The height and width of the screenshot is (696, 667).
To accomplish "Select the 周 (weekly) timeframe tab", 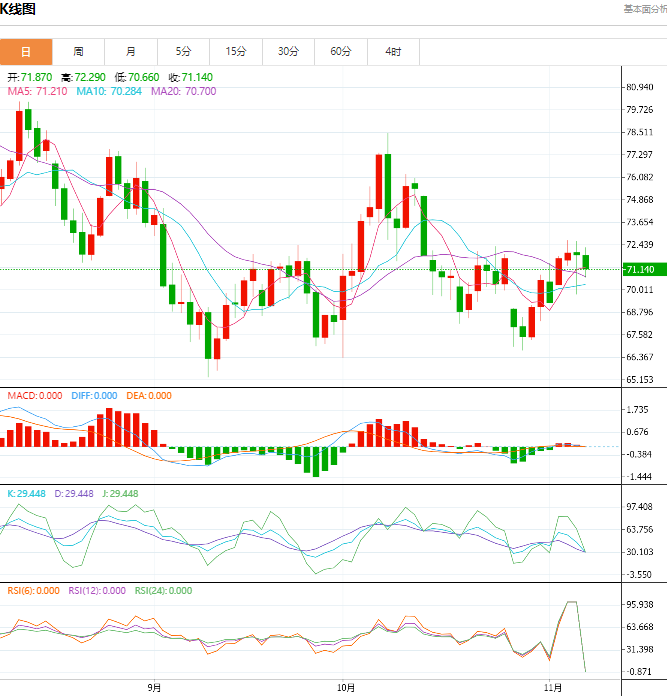I will [x=78, y=52].
